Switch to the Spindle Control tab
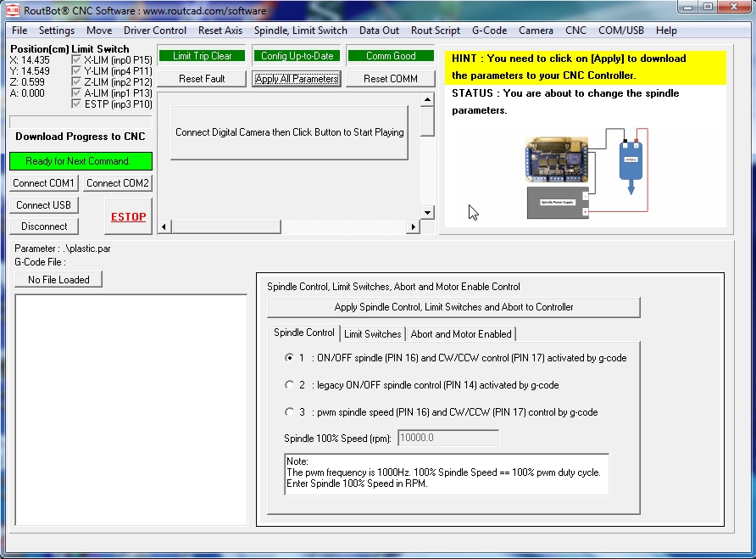The width and height of the screenshot is (756, 559). (303, 333)
